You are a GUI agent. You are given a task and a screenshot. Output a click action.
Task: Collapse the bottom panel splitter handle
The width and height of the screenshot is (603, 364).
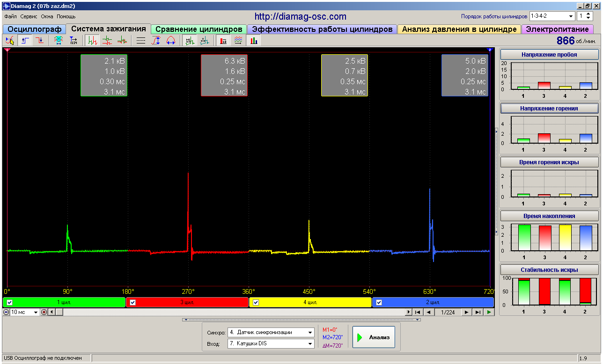pos(301,320)
